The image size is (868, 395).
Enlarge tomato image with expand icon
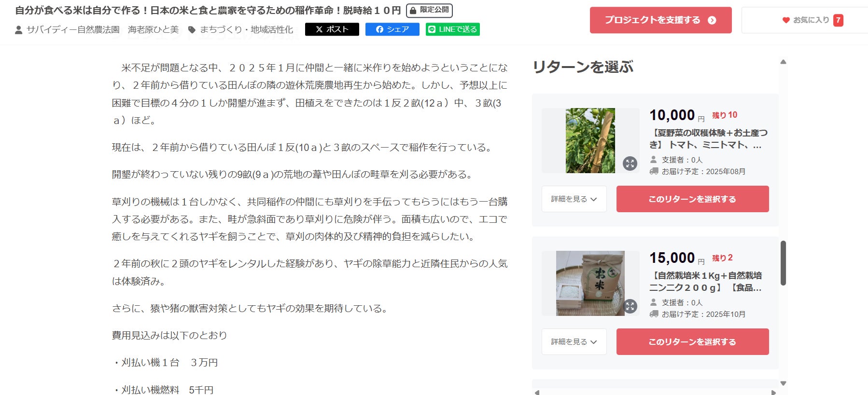[x=630, y=163]
